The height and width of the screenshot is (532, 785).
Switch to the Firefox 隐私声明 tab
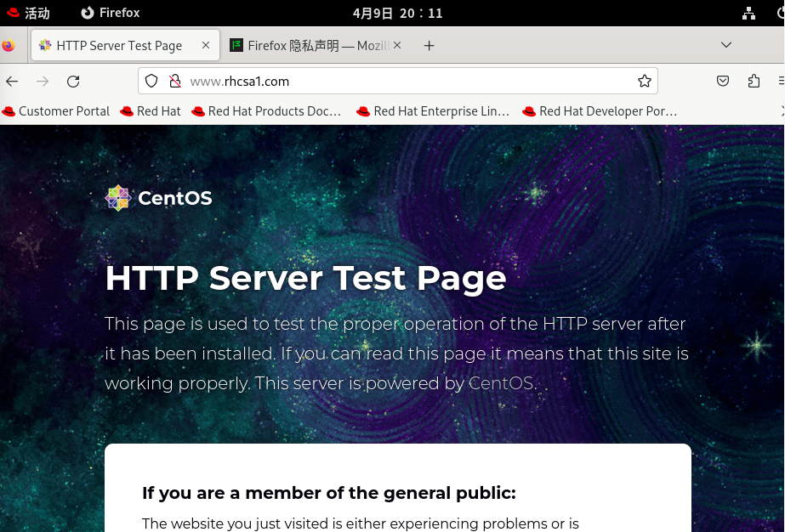pyautogui.click(x=316, y=46)
